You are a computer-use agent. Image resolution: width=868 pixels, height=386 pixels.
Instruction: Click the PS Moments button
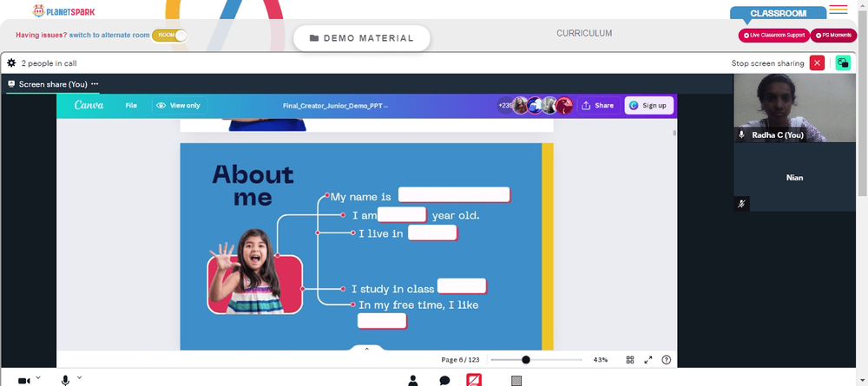833,35
